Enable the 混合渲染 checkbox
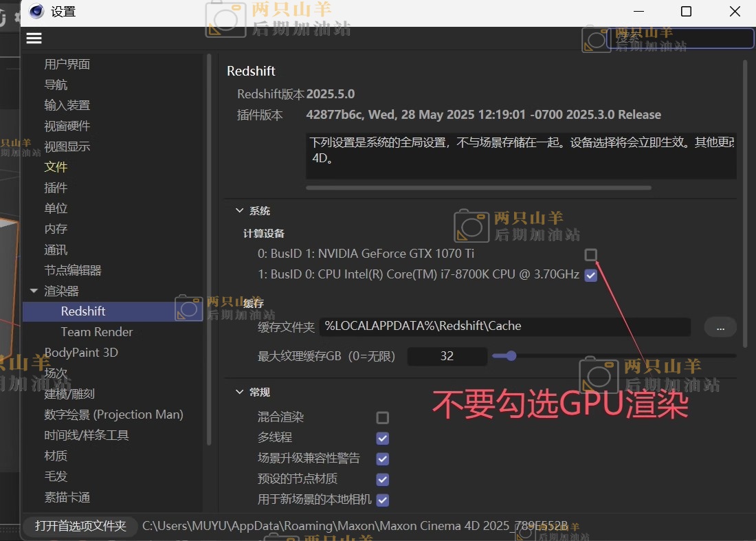Screen dimensions: 756x541 383,418
